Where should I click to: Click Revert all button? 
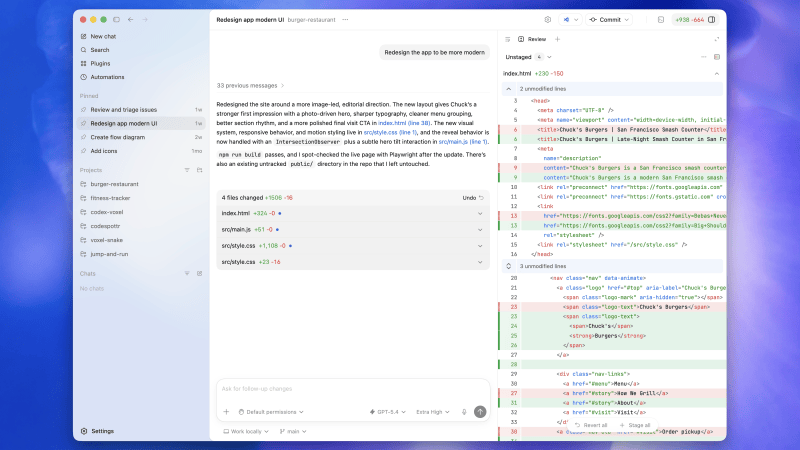[x=591, y=425]
